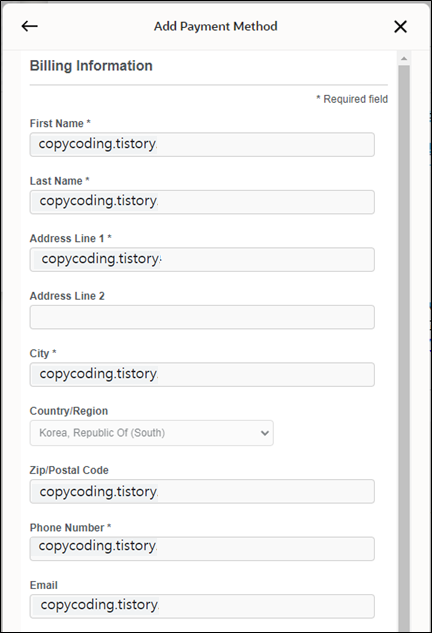The height and width of the screenshot is (633, 432).
Task: Click the 'First Name *' label
Action: 60,124
